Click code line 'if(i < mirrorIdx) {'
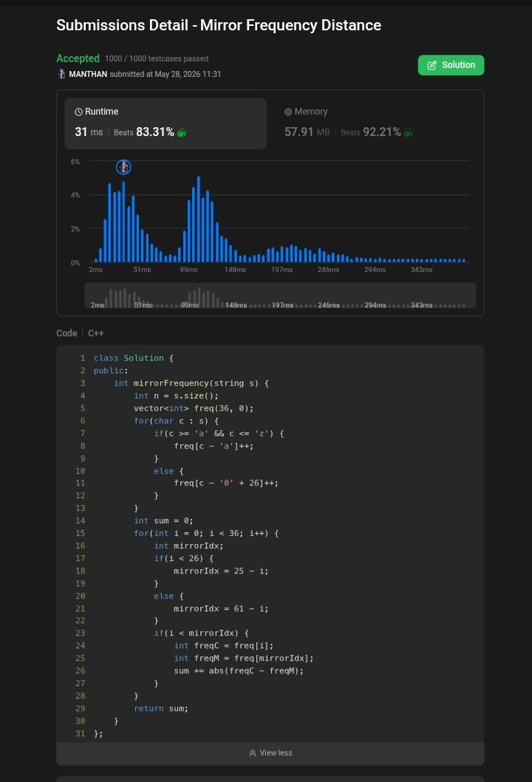 pyautogui.click(x=202, y=633)
